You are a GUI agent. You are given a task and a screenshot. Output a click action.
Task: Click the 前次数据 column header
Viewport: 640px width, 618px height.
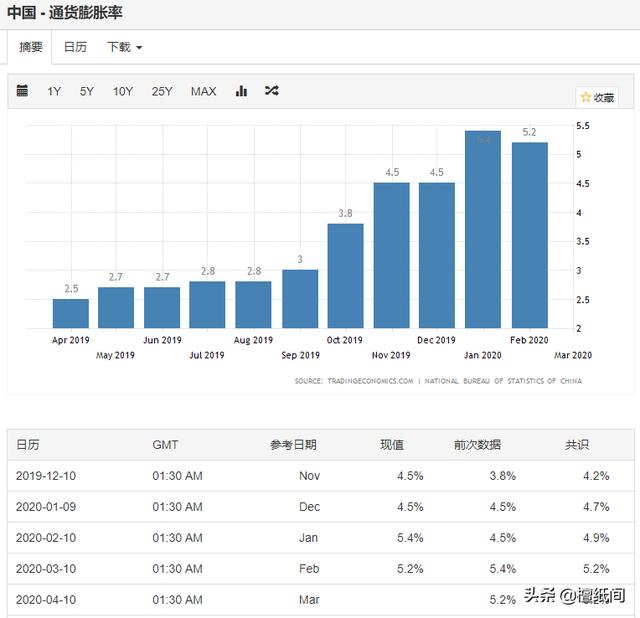(477, 445)
